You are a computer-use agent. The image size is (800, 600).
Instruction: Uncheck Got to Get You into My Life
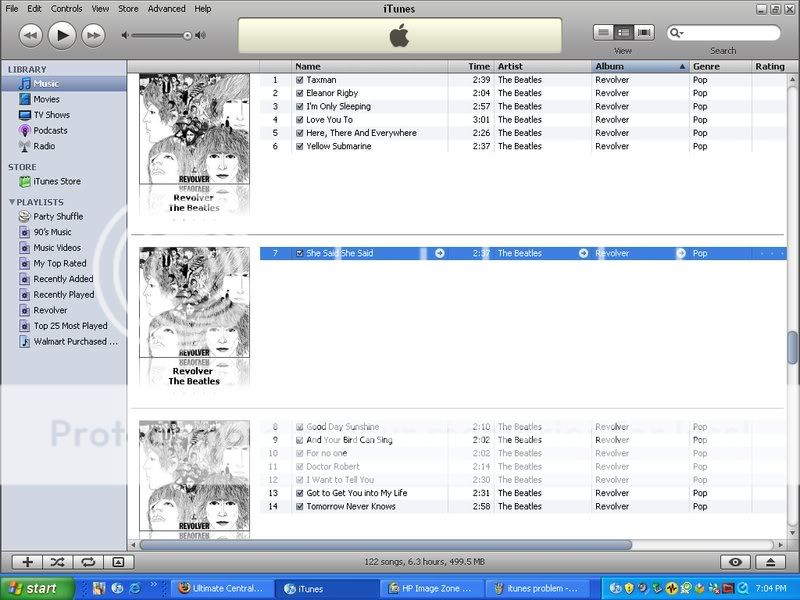point(299,493)
